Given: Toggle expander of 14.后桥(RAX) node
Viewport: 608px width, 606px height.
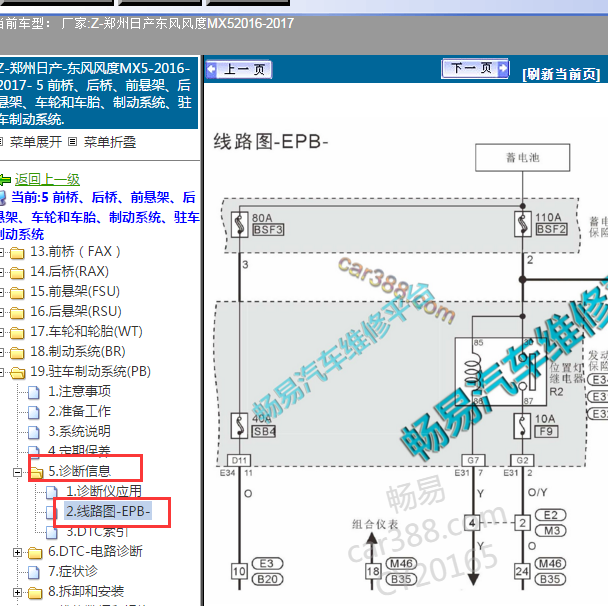Looking at the screenshot, I should click(x=1, y=273).
